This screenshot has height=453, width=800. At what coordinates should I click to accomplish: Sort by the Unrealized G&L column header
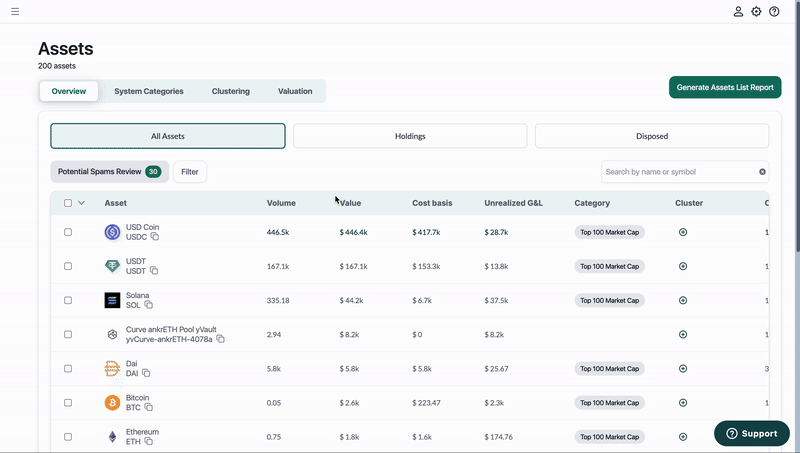(513, 203)
